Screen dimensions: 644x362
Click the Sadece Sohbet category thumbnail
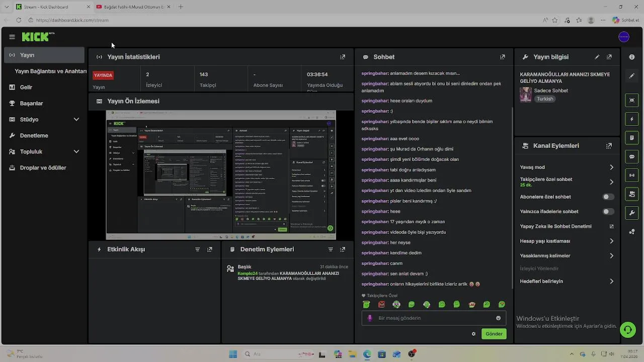(526, 95)
